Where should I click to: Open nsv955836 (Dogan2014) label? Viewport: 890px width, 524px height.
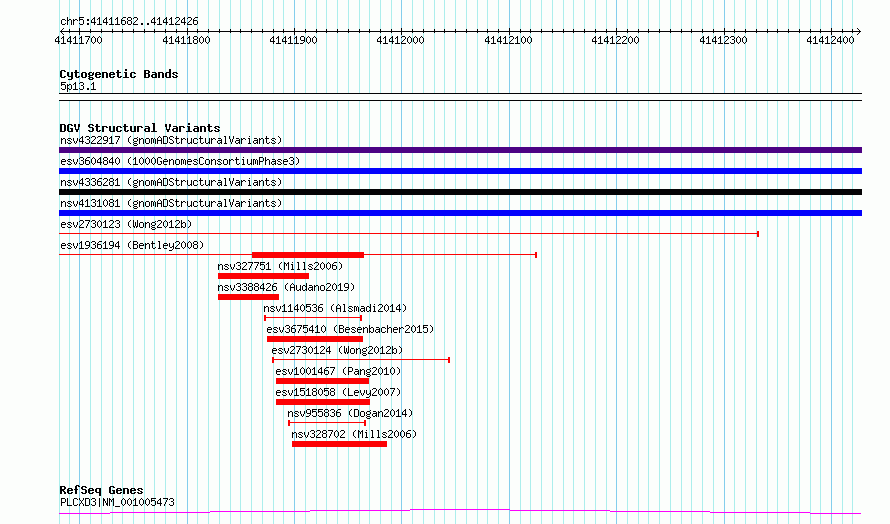[x=350, y=413]
